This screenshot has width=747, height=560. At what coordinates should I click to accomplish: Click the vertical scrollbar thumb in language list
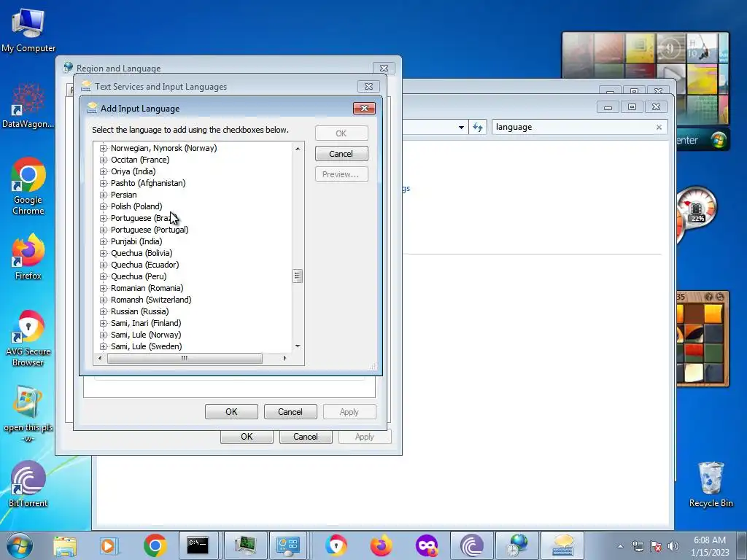point(298,276)
